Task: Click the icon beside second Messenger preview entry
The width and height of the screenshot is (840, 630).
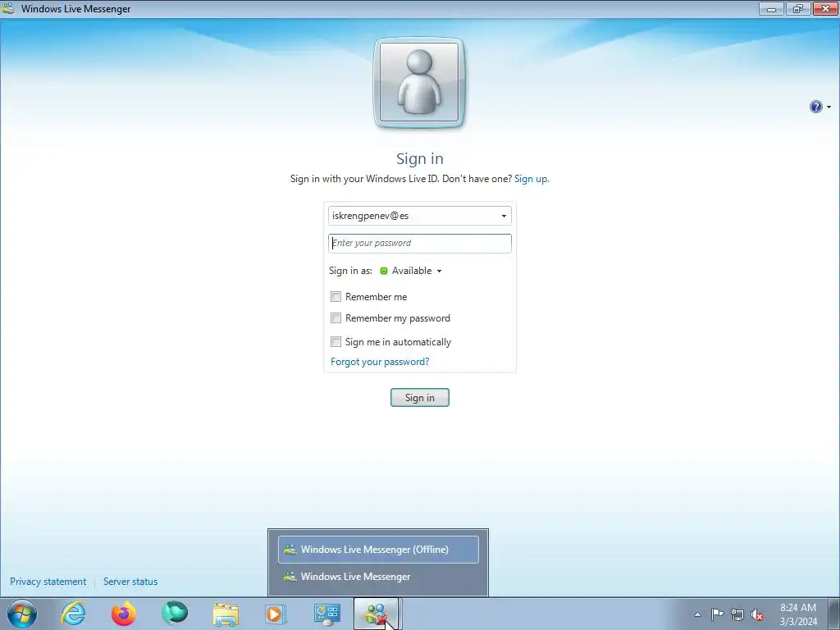Action: point(290,577)
